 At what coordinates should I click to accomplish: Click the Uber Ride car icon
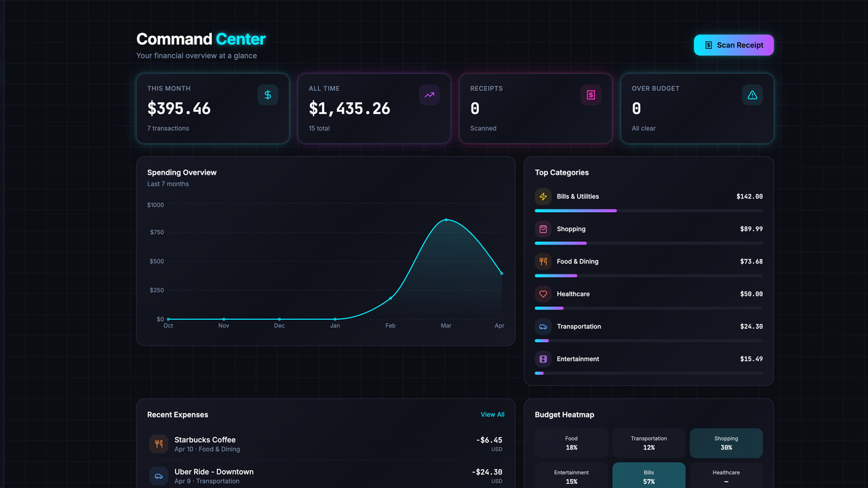[x=159, y=476]
